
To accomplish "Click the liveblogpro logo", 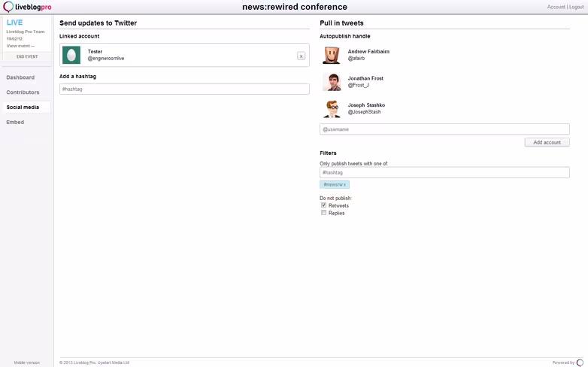I will 27,7.
